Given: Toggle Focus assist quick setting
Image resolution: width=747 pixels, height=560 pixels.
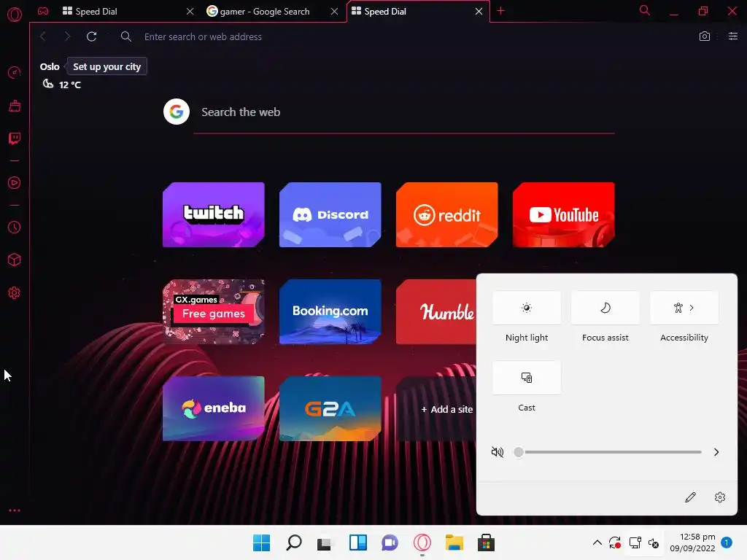Looking at the screenshot, I should (605, 308).
